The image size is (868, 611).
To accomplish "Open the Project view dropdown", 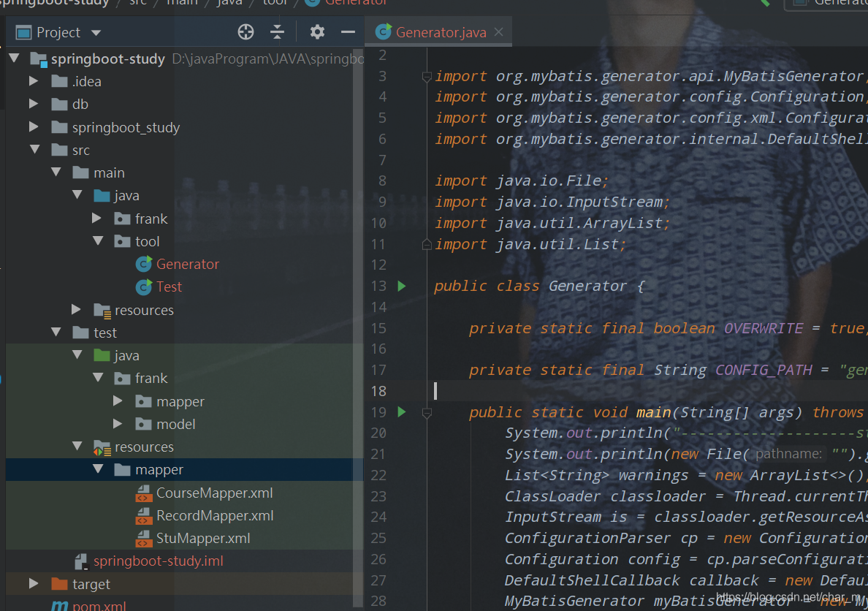I will coord(96,33).
